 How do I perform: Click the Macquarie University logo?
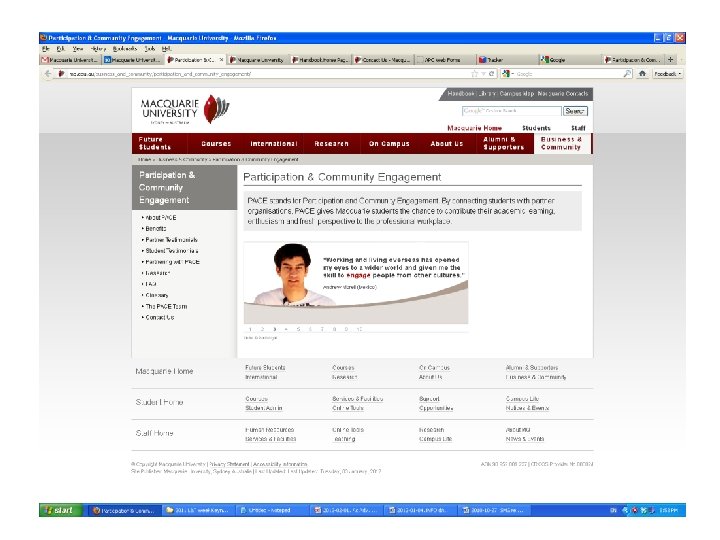pyautogui.click(x=185, y=109)
